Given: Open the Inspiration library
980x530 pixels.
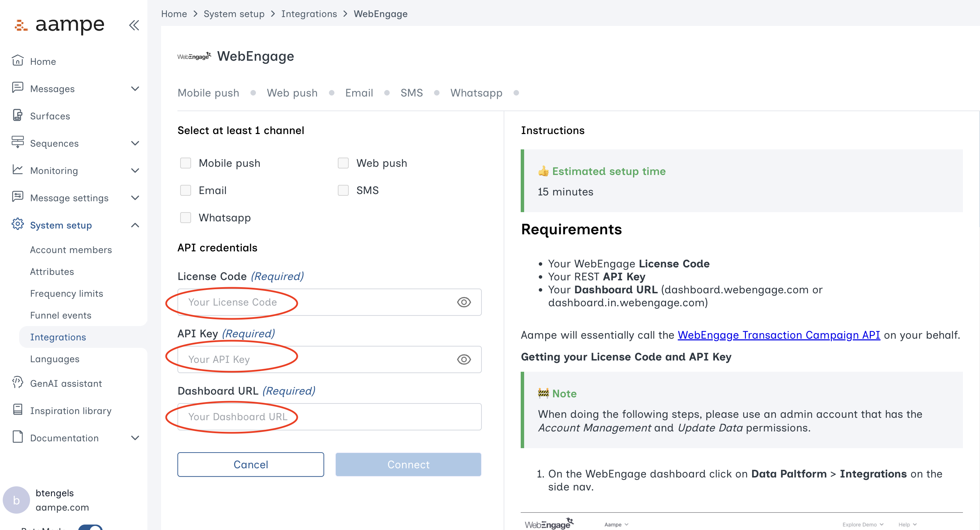Looking at the screenshot, I should (x=71, y=411).
